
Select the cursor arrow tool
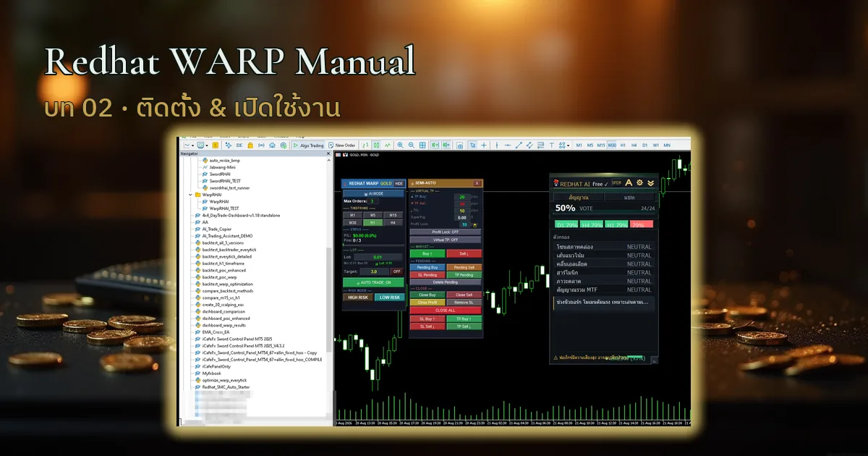472,145
